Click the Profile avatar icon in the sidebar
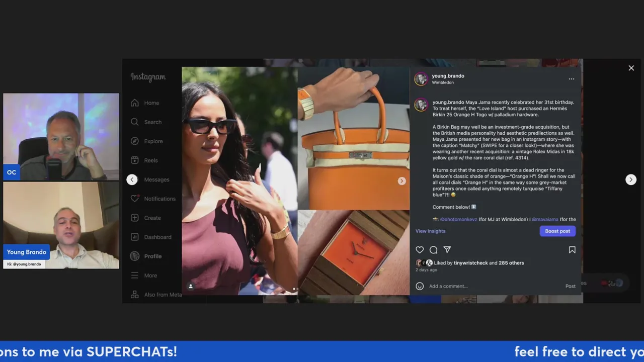Screen dimensions: 644x362 point(134,256)
